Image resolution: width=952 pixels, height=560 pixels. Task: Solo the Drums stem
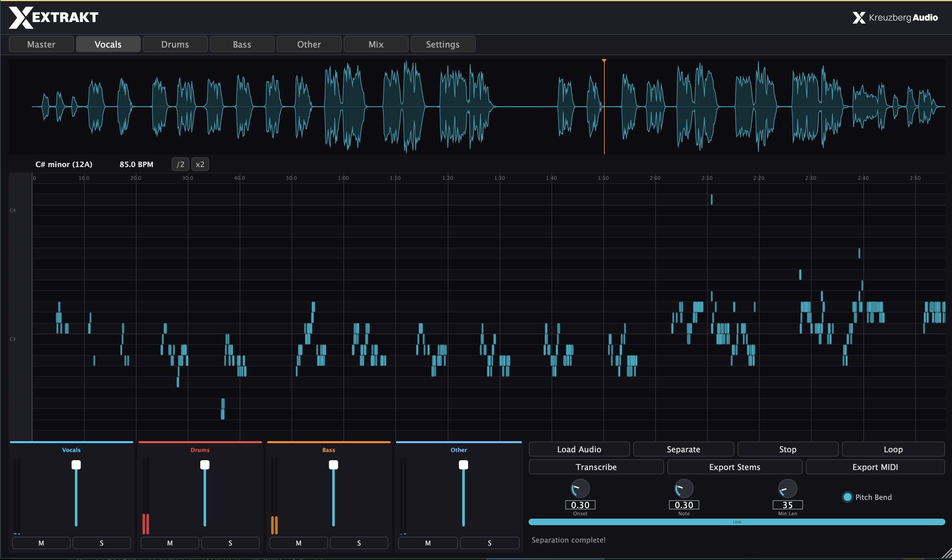click(x=230, y=543)
